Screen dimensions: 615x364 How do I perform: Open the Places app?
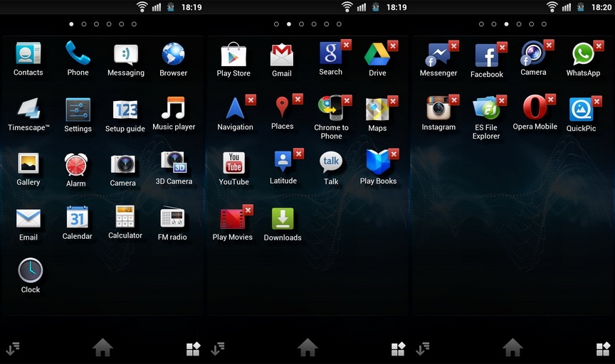tap(282, 107)
